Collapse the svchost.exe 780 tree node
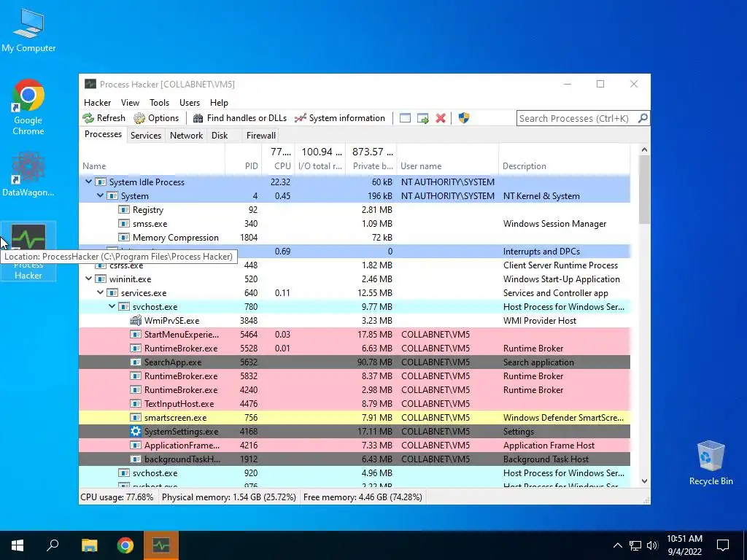 pos(112,307)
